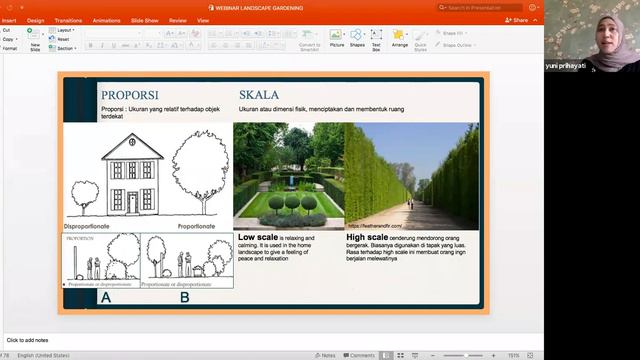Screen dimensions: 640x360
Task: Open Quick Styles gallery
Action: click(420, 40)
